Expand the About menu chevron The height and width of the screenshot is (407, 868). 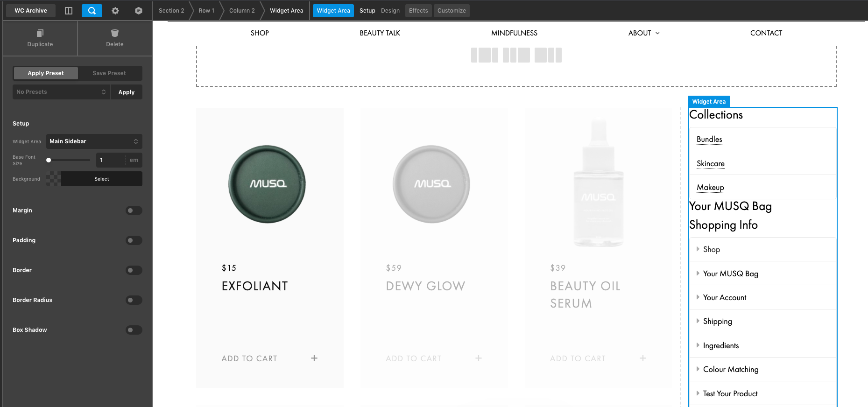tap(657, 33)
